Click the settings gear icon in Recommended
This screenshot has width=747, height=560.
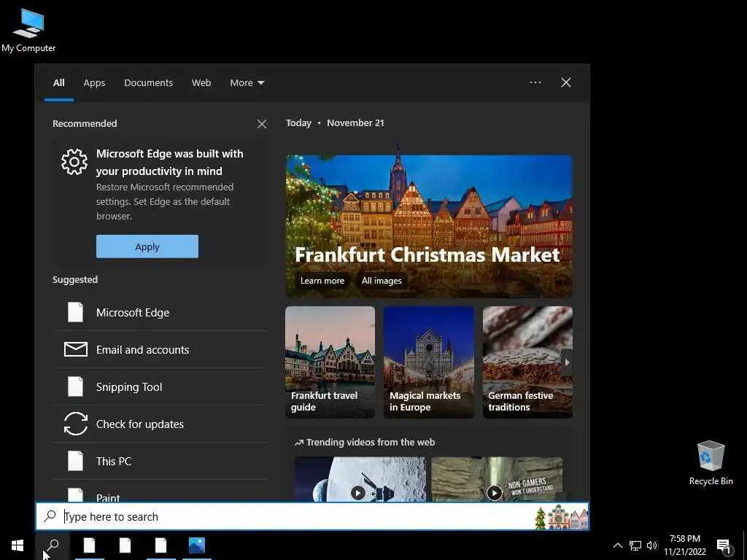[74, 162]
